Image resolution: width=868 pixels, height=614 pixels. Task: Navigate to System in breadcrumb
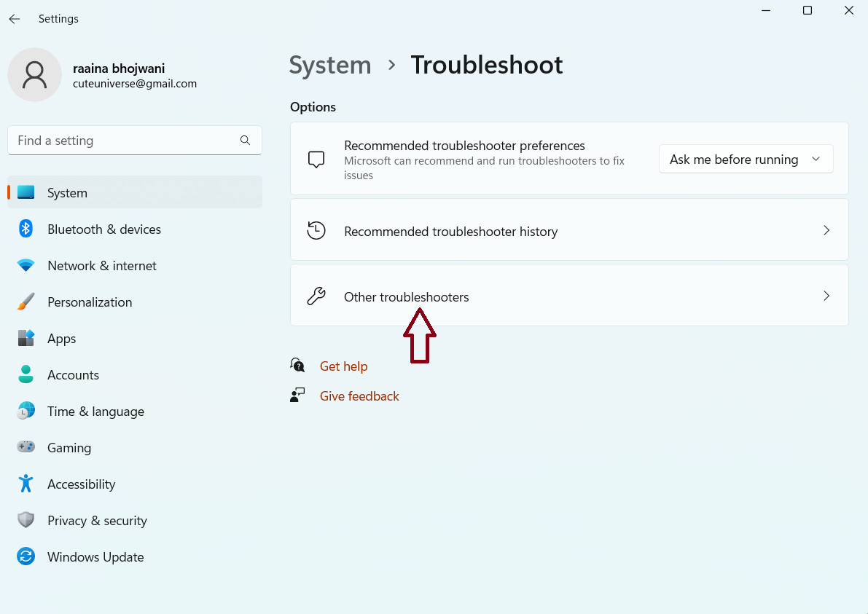(x=330, y=65)
